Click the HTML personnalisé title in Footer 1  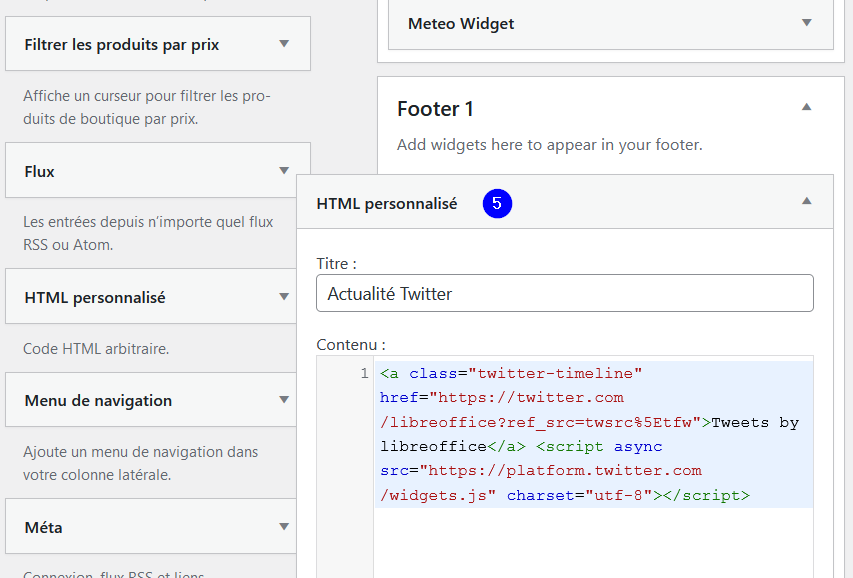tap(386, 204)
